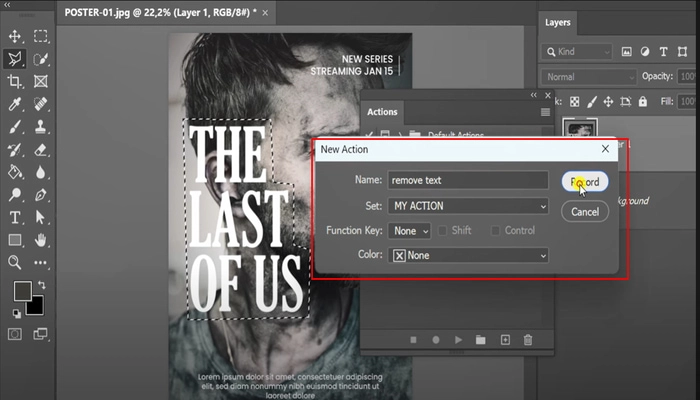Select the Clone Stamp tool
The width and height of the screenshot is (700, 400).
coord(41,127)
